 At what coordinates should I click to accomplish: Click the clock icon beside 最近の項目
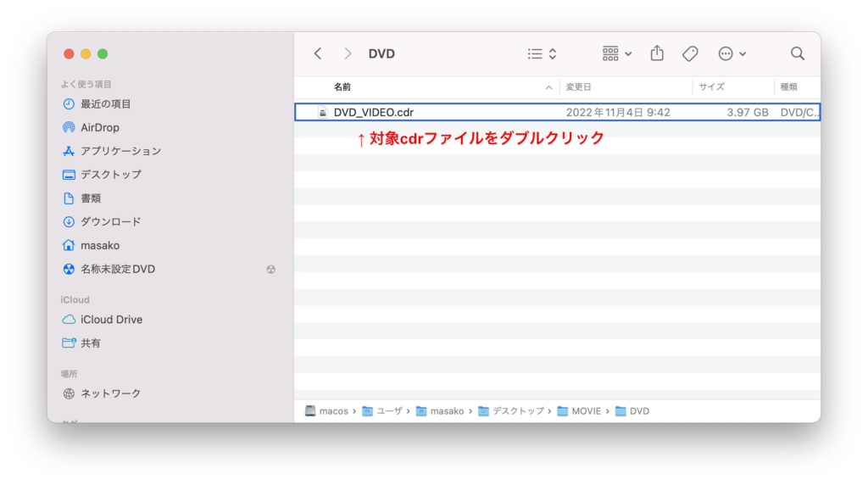pyautogui.click(x=69, y=104)
